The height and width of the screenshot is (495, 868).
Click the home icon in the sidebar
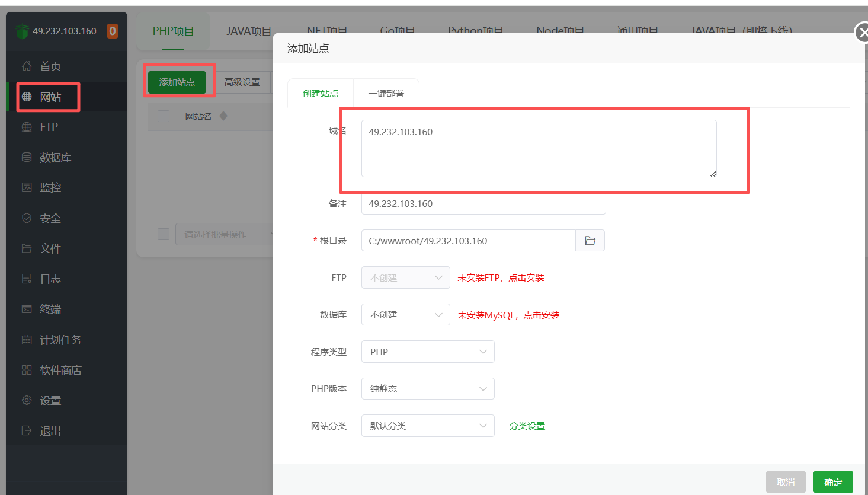(27, 66)
